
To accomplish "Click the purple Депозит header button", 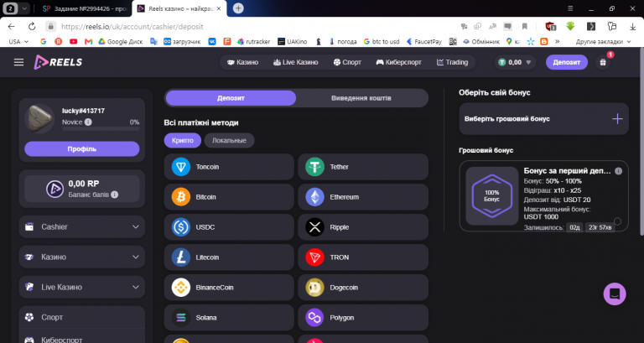I will pyautogui.click(x=566, y=62).
